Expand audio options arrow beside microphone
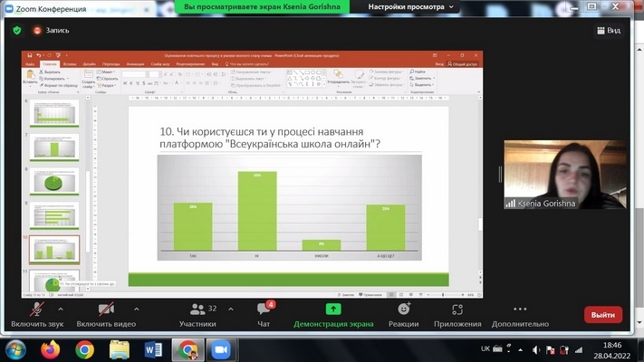This screenshot has width=644, height=362. click(63, 308)
